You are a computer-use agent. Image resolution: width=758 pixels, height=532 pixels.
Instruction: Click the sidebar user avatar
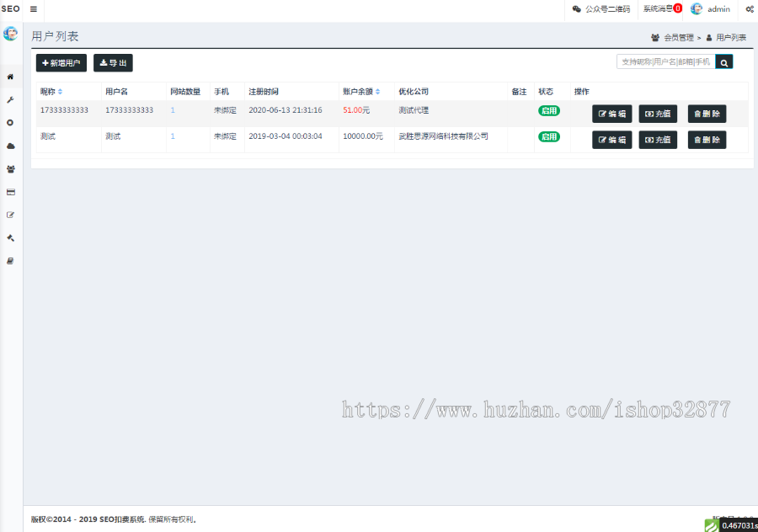point(11,34)
